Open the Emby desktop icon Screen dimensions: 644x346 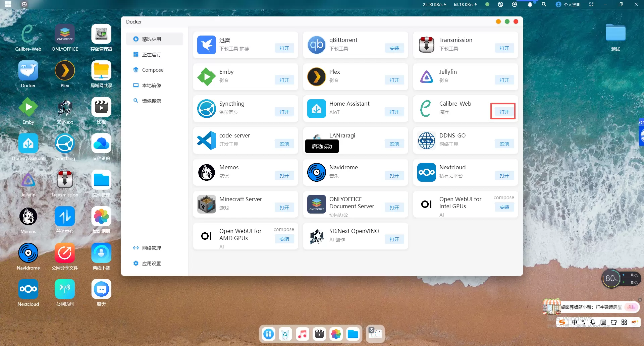click(x=28, y=108)
